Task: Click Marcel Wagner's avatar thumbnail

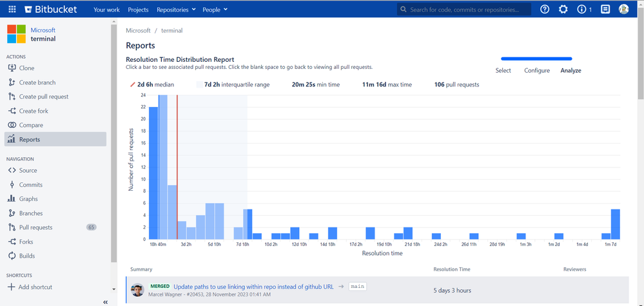Action: pos(137,290)
